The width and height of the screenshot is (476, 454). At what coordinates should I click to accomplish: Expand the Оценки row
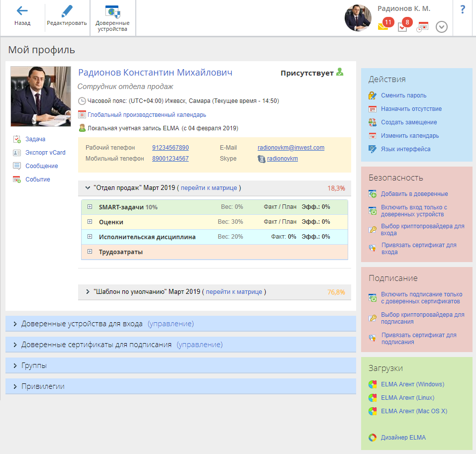pyautogui.click(x=90, y=222)
